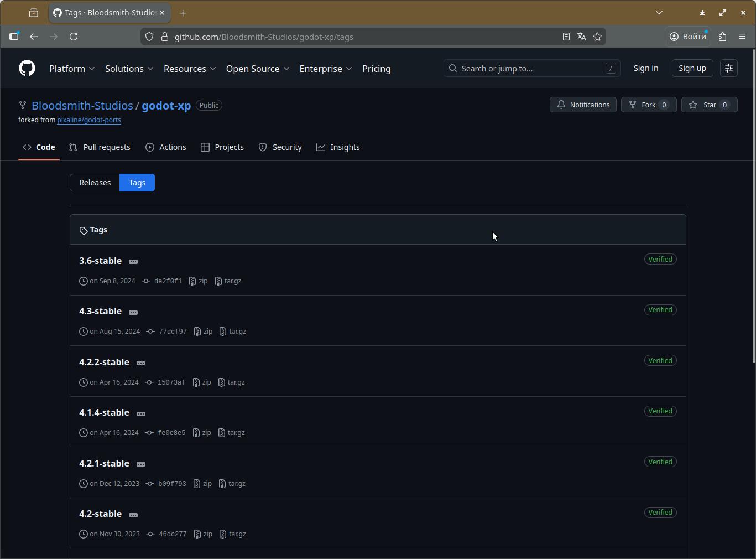Expand the ellipsis for tag 4.3-stable
Screen dimensions: 756x559
point(133,312)
